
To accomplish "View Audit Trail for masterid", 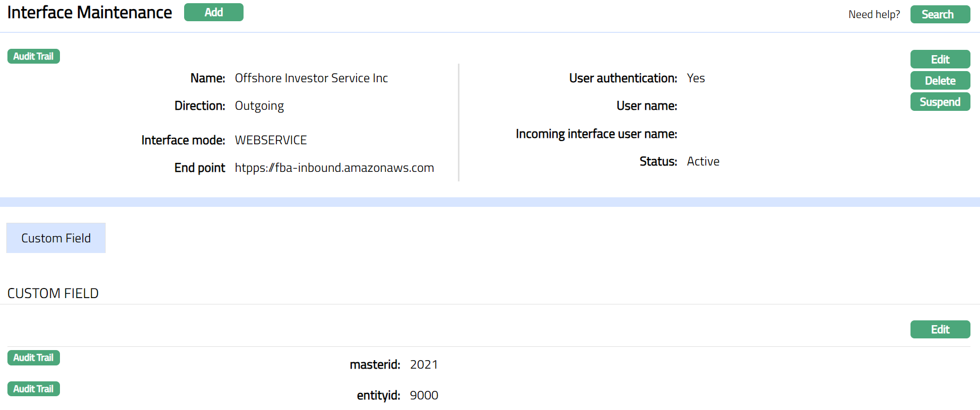I will (x=33, y=358).
